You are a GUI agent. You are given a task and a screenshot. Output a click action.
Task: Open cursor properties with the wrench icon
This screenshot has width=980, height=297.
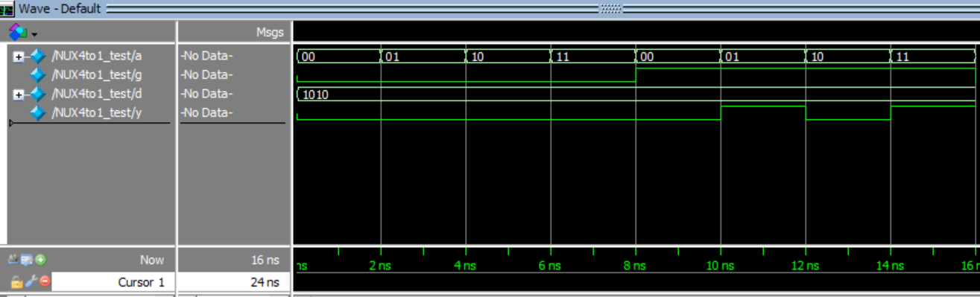click(31, 281)
